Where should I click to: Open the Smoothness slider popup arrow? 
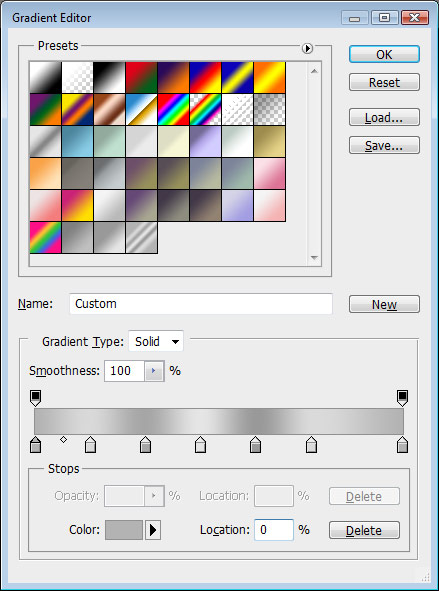click(x=154, y=371)
